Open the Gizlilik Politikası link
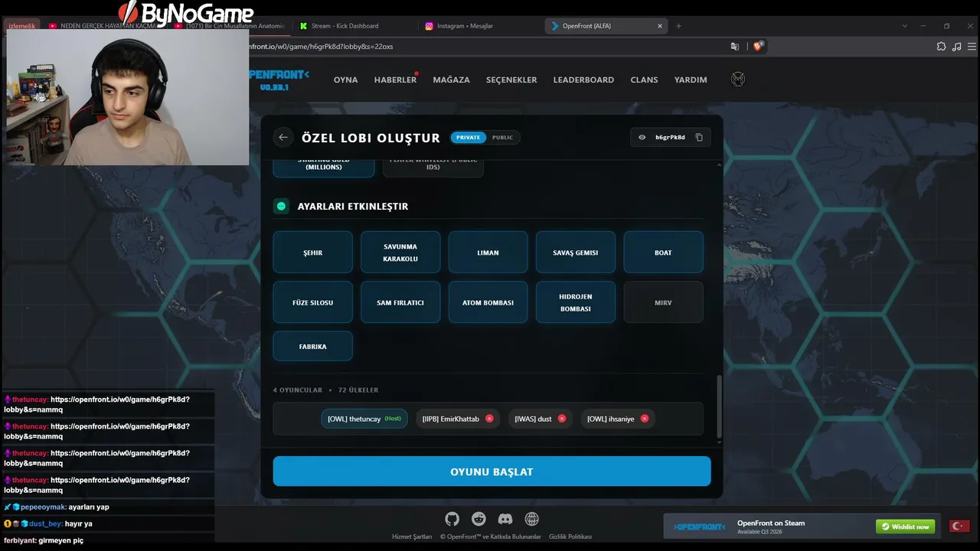Screen dimensions: 980x551 (570, 536)
